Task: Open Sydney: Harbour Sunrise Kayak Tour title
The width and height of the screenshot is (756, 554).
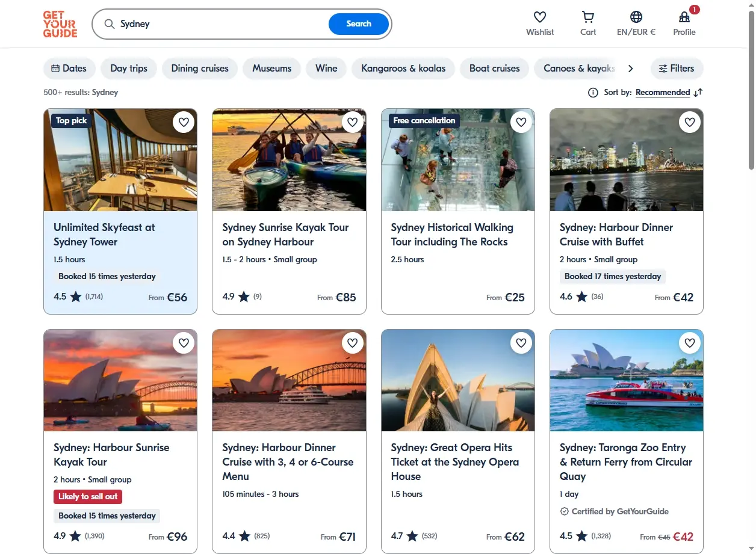Action: point(111,455)
